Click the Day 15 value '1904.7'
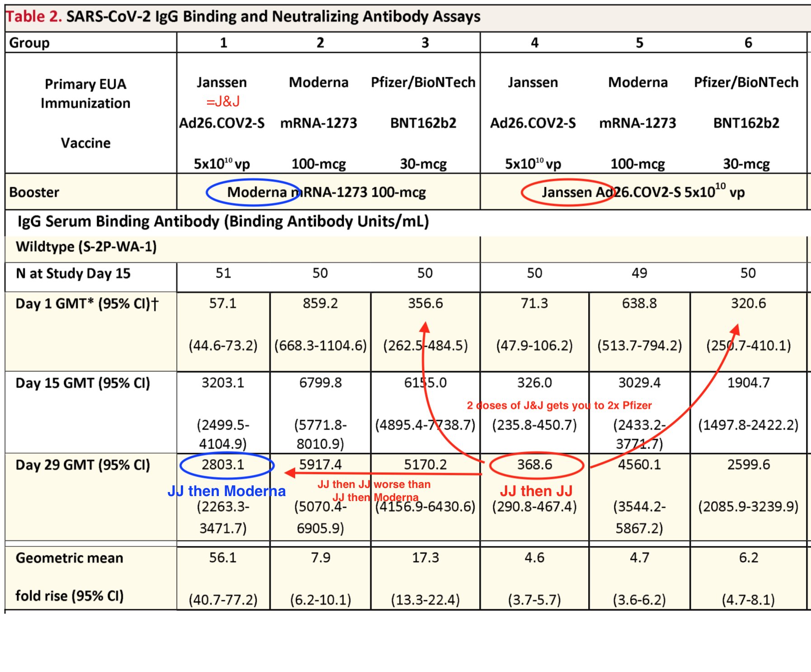 pyautogui.click(x=749, y=383)
